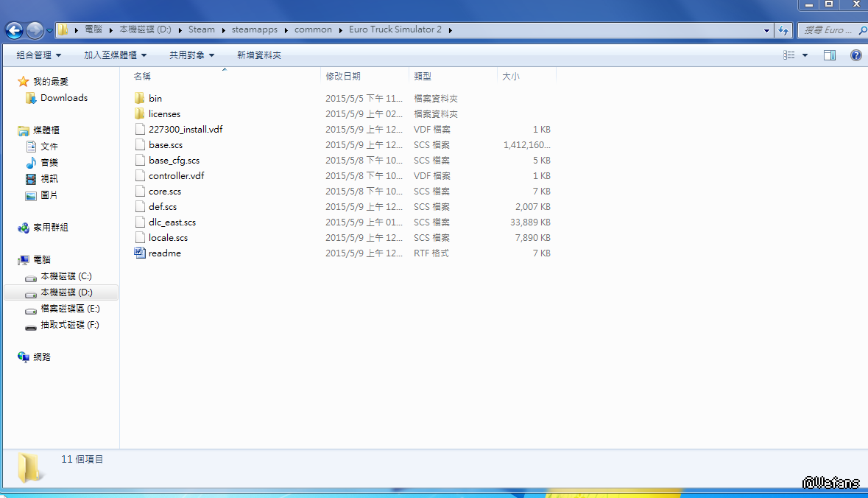The width and height of the screenshot is (868, 498).
Task: Select the dlc_east.scs file icon
Action: (139, 222)
